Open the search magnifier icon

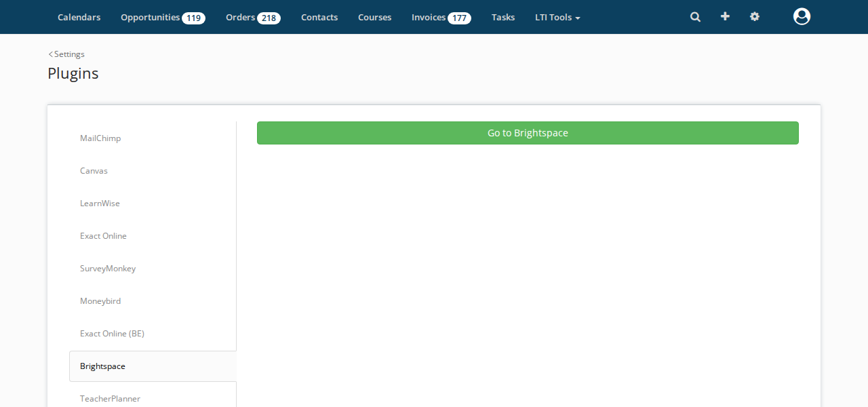point(695,17)
